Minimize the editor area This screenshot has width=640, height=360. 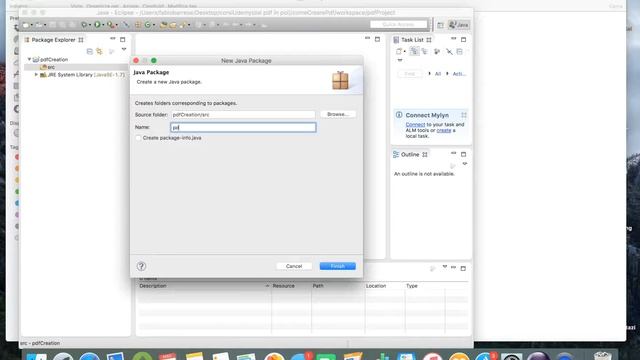click(x=367, y=38)
